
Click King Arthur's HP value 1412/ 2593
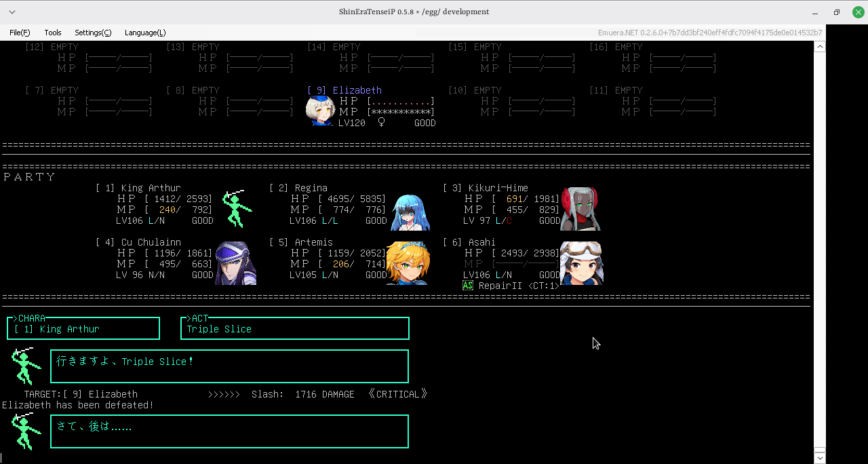coord(178,199)
